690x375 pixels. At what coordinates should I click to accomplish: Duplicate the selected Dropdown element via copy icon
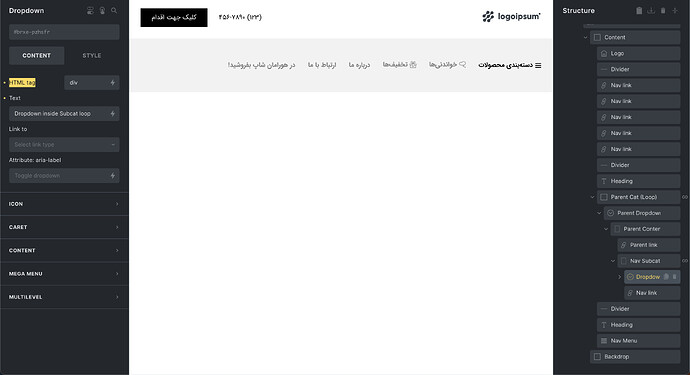click(666, 277)
